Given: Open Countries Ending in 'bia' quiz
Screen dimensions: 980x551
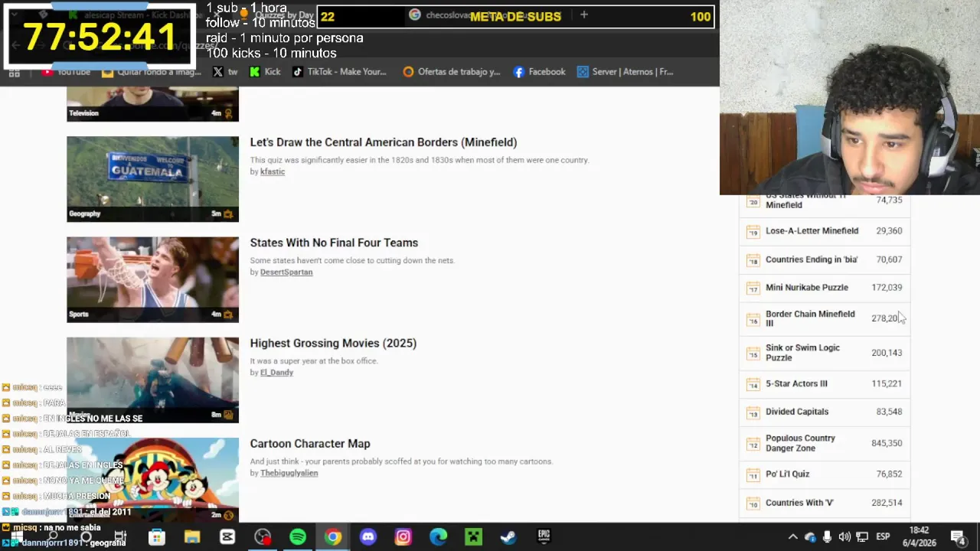Looking at the screenshot, I should click(812, 259).
